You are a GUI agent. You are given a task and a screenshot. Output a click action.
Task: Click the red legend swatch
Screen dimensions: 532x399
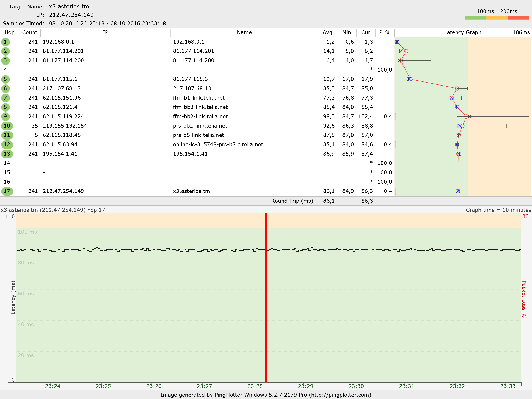(518, 18)
